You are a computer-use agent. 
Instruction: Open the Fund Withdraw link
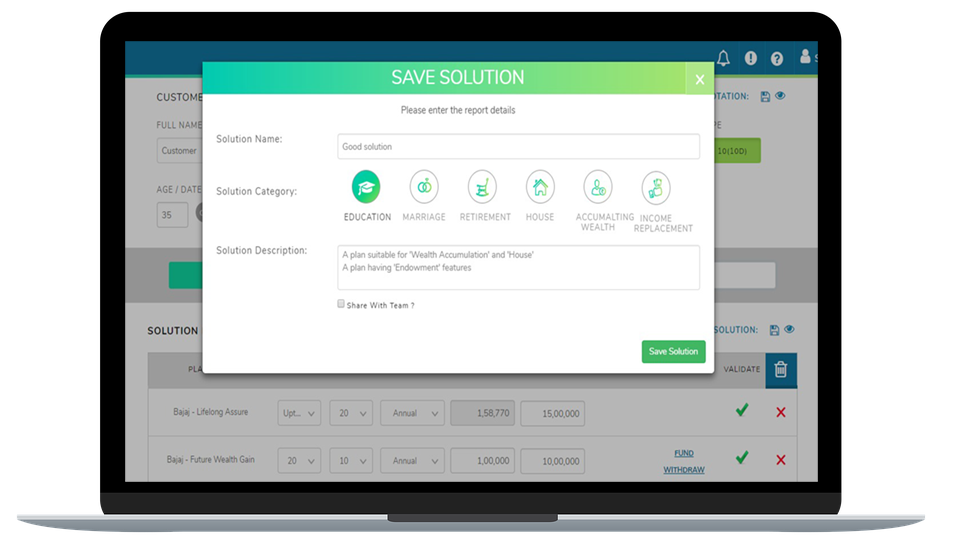click(x=684, y=461)
